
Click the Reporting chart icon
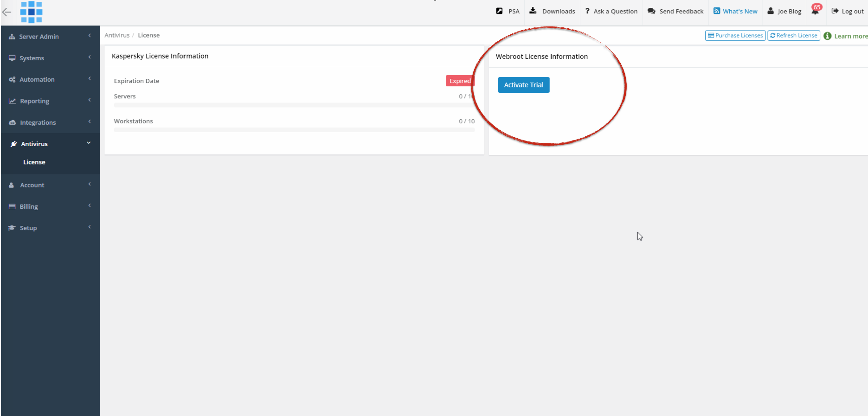[x=12, y=101]
